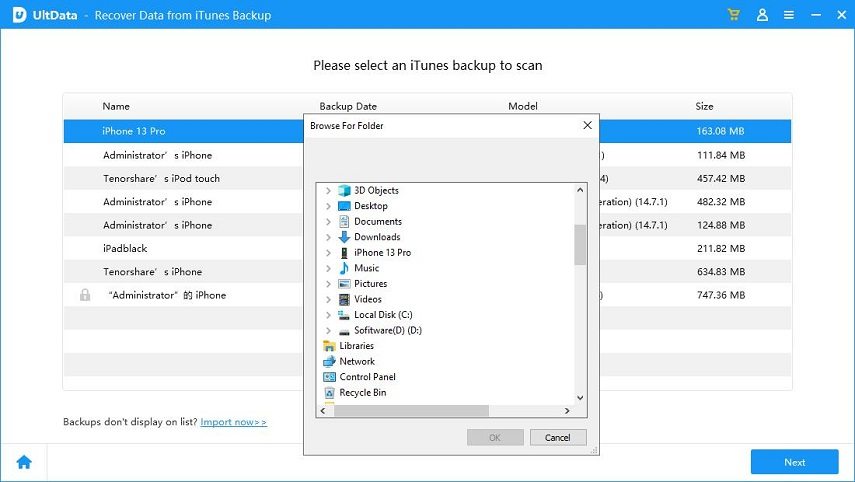The height and width of the screenshot is (482, 855).
Task: Minimize the UltData window
Action: tap(816, 15)
